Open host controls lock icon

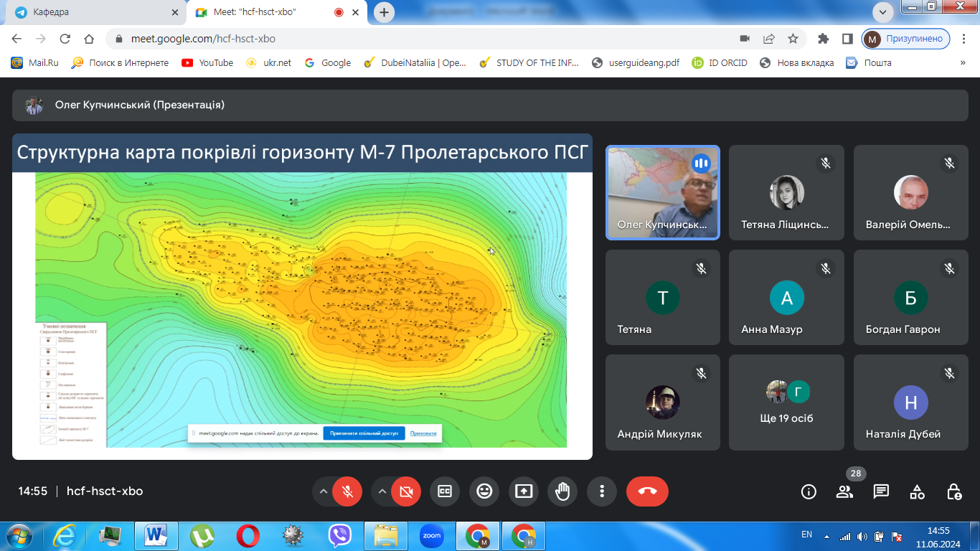(x=953, y=491)
